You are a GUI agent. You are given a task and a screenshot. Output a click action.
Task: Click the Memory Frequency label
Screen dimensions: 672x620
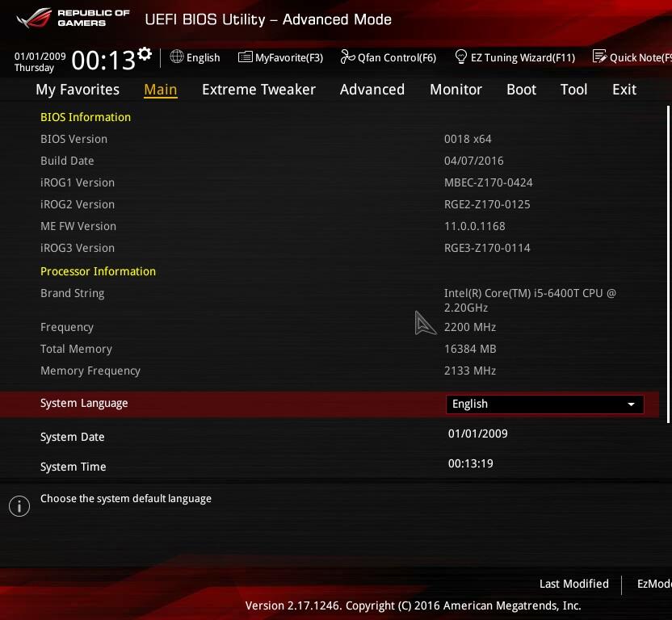coord(90,371)
